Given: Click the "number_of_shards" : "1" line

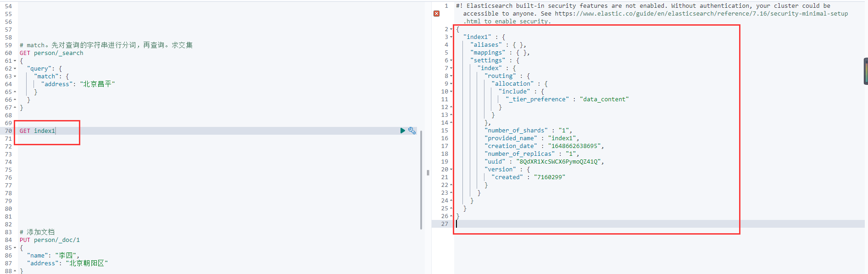Looking at the screenshot, I should (529, 131).
